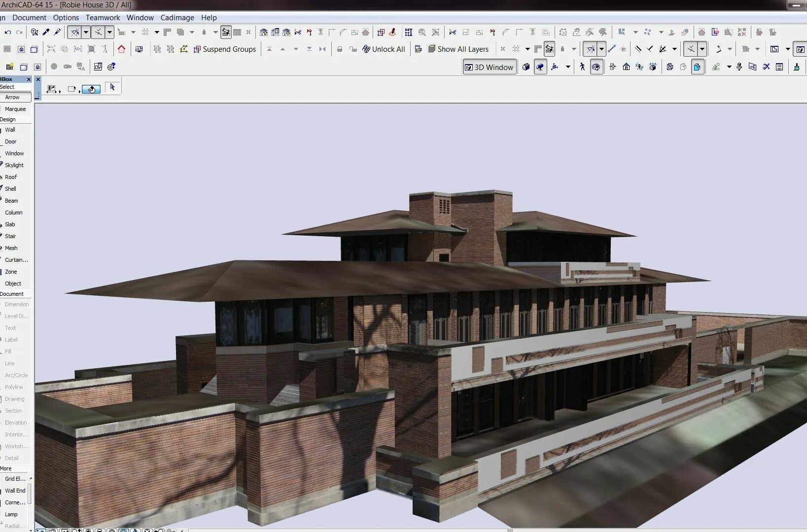Collapse the Design section header in Toolbox
Screen dimensions: 807x532
point(16,119)
